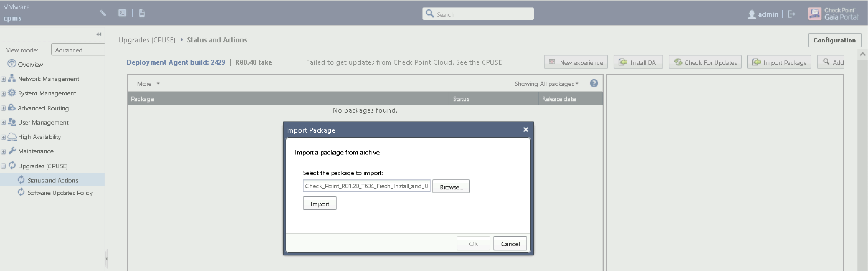Expand the Network Management tree node
Viewport: 868px width, 271px height.
click(x=3, y=79)
